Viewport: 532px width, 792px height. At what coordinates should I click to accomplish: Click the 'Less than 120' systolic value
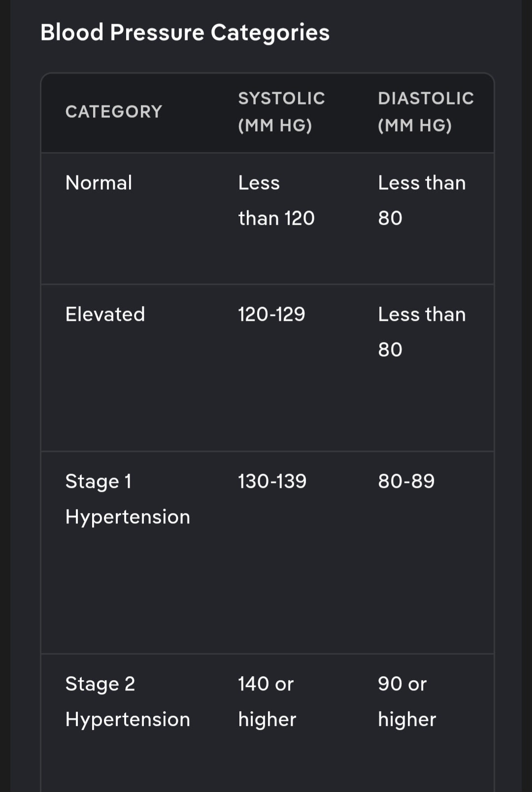tap(276, 201)
